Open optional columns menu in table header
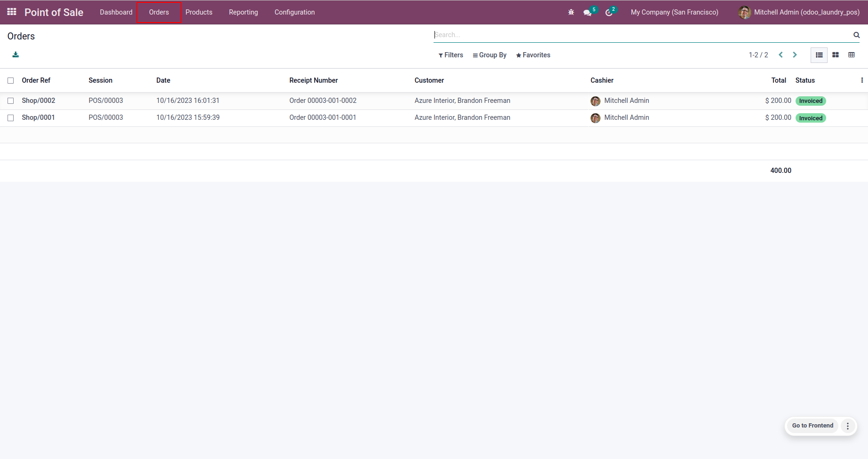Screen dimensions: 868x459 tap(862, 80)
